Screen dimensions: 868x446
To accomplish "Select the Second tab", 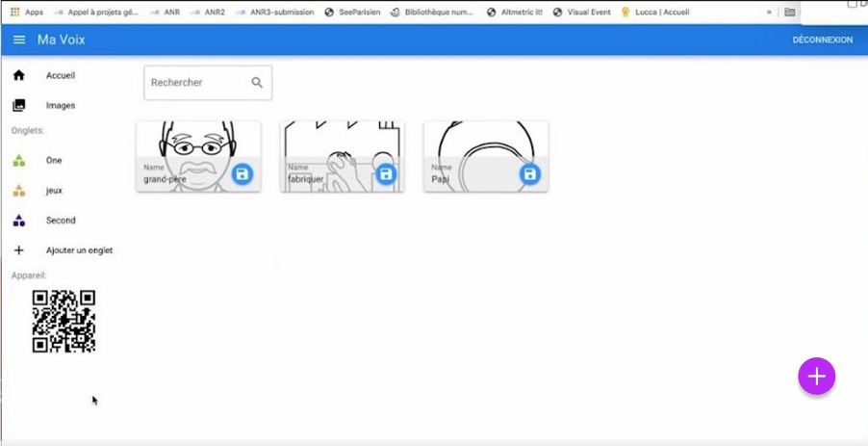I will click(60, 221).
